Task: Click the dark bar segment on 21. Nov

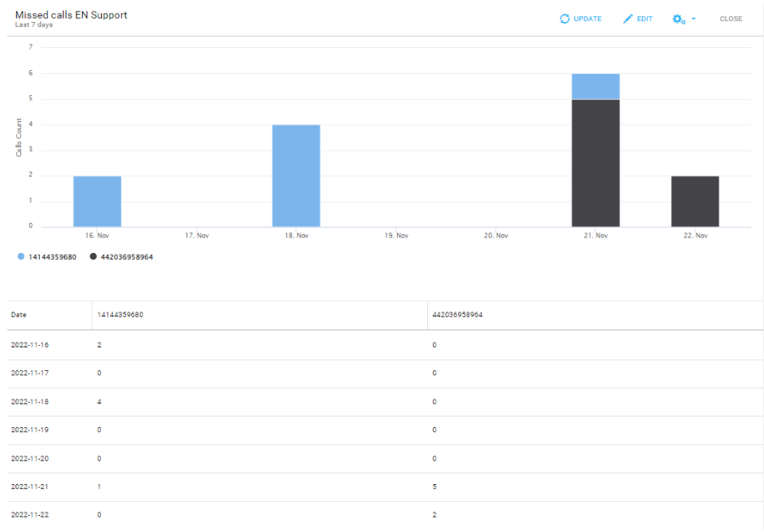Action: [x=596, y=163]
